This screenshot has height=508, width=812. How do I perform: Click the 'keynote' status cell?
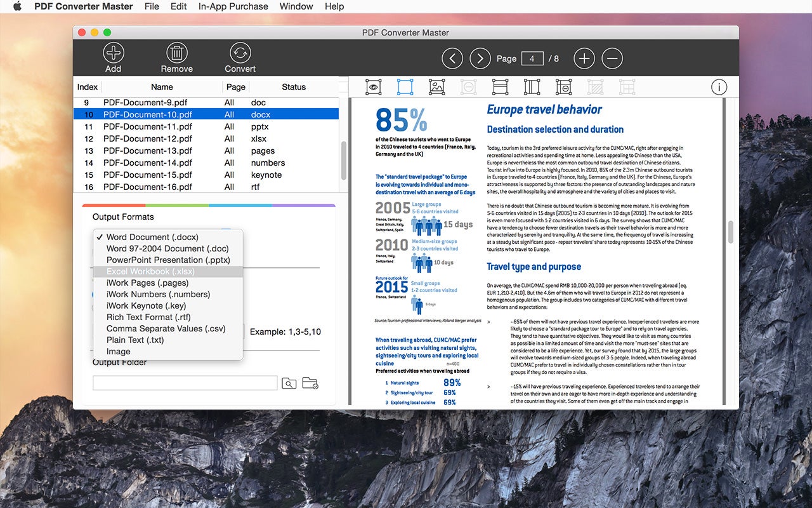[266, 175]
